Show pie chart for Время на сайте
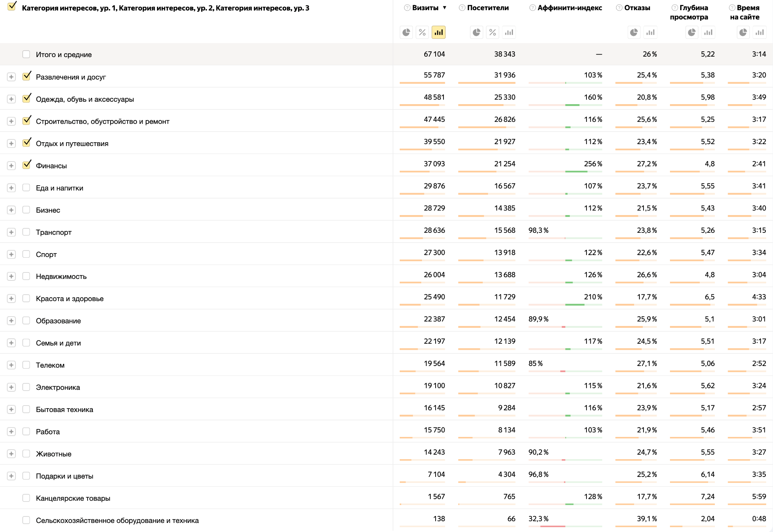This screenshot has width=773, height=532. tap(743, 32)
